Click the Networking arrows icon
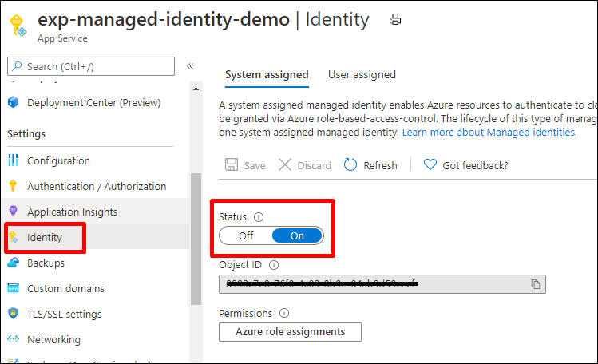598x364 pixels. tap(14, 338)
